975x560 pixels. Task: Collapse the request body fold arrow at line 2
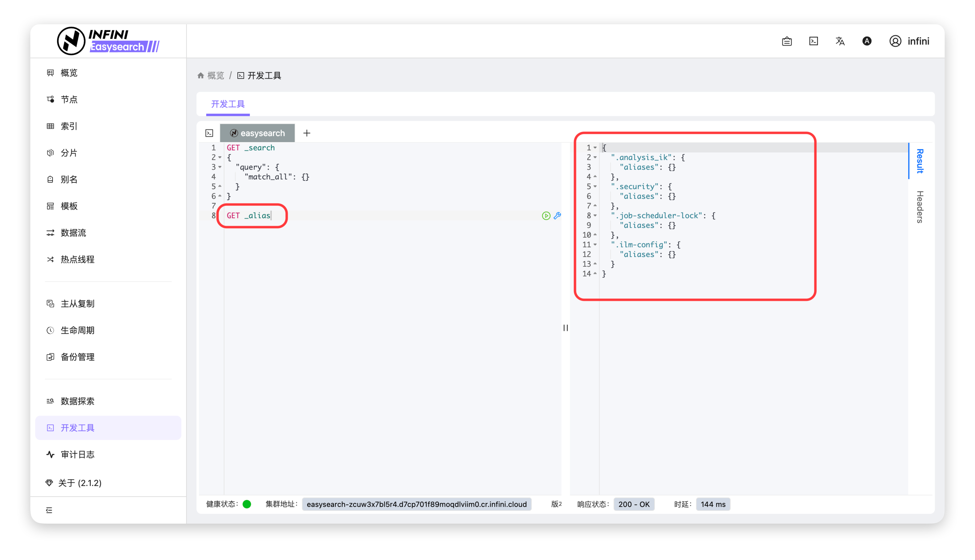[220, 158]
